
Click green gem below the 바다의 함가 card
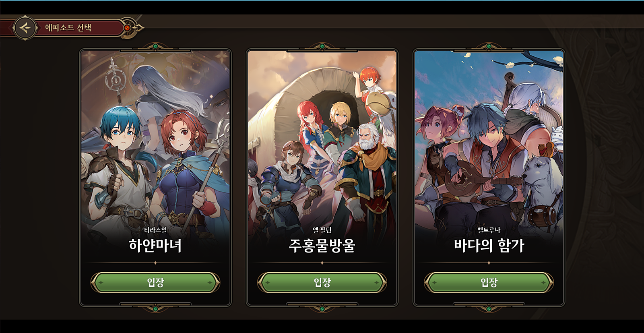coord(489,309)
